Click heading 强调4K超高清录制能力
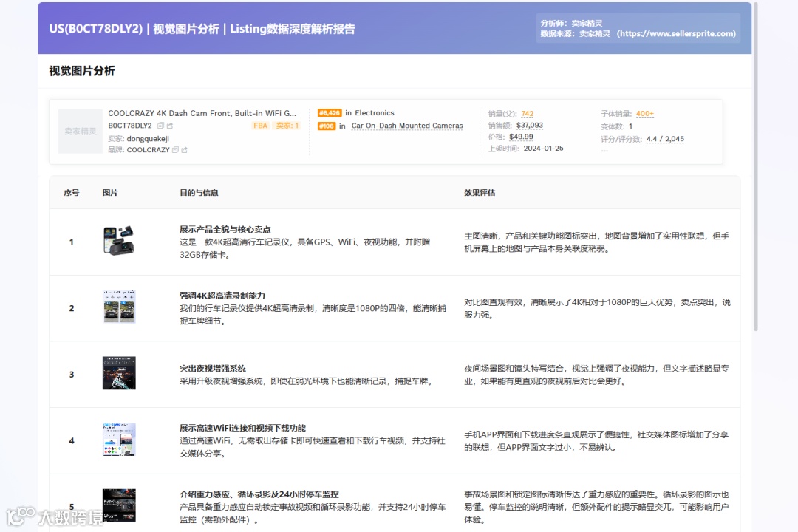The height and width of the screenshot is (532, 798). 222,296
